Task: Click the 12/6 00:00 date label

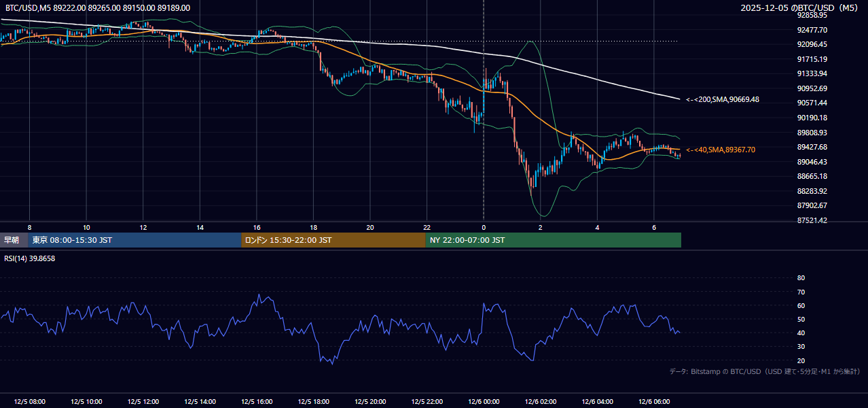Action: pos(484,402)
